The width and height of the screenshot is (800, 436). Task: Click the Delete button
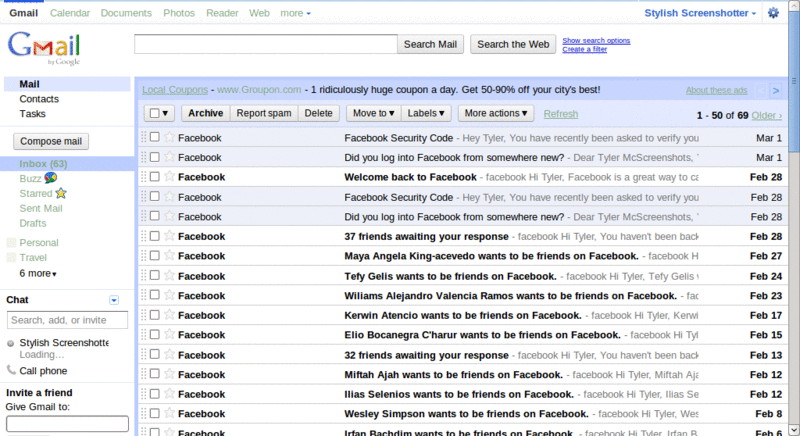[318, 113]
